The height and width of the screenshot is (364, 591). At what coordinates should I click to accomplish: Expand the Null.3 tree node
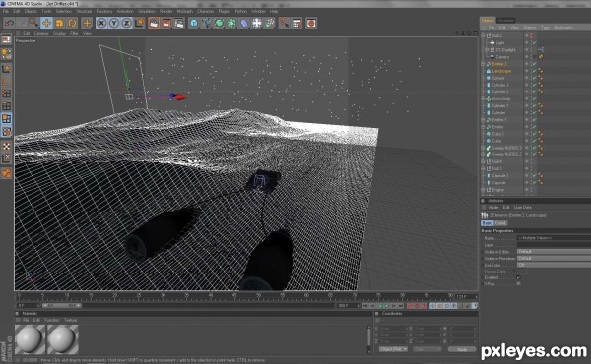tap(483, 168)
